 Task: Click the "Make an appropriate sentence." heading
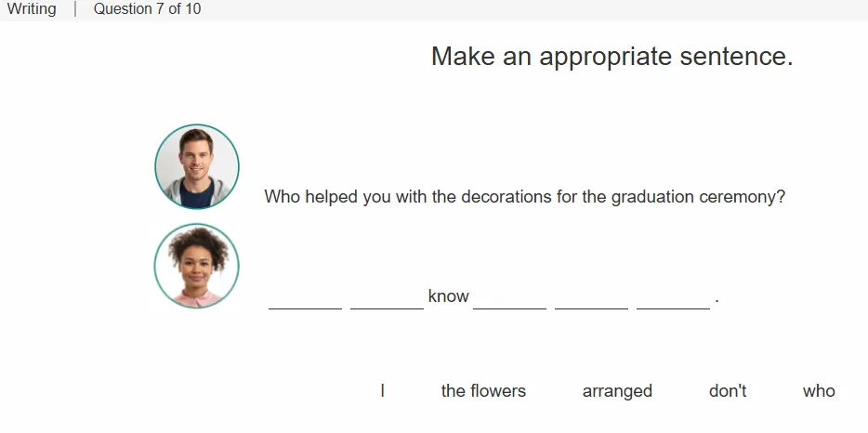(612, 56)
